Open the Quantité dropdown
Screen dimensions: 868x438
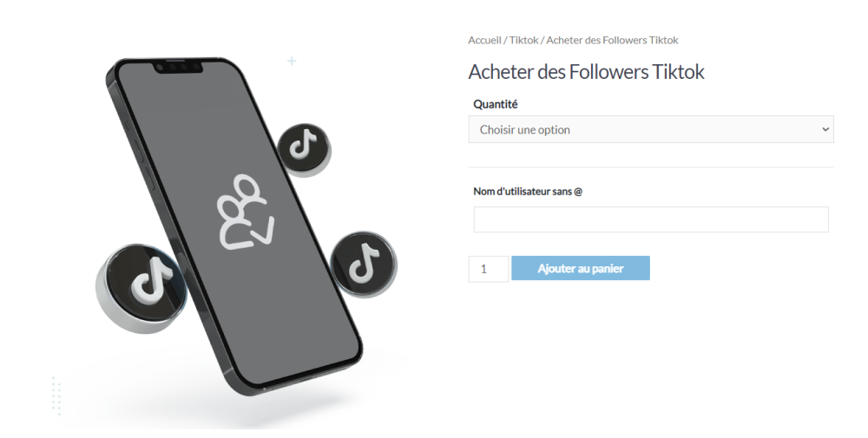click(651, 129)
